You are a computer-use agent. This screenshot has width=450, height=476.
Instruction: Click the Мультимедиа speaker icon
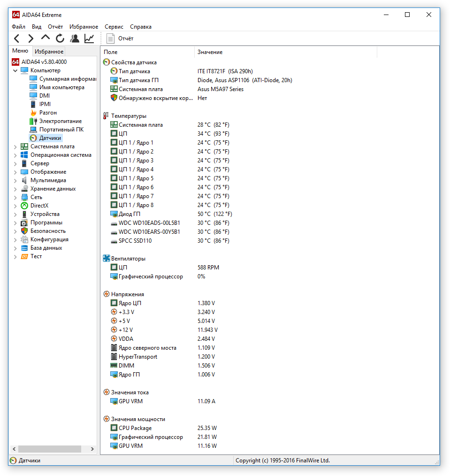coord(24,180)
